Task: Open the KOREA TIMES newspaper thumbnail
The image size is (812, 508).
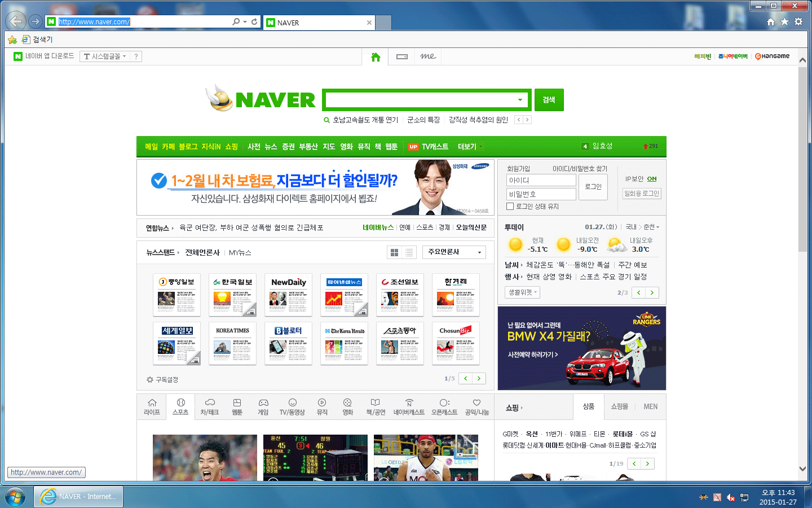Action: (232, 343)
